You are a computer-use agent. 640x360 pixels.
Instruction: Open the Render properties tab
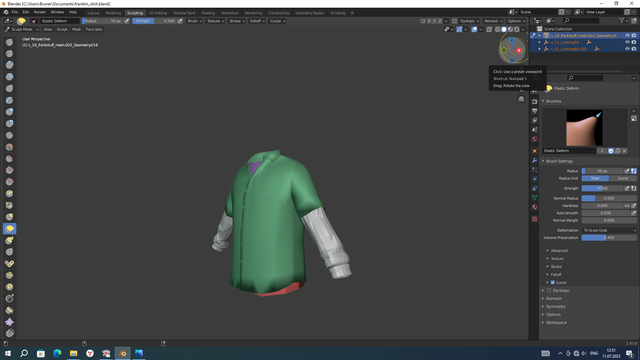pos(534,102)
